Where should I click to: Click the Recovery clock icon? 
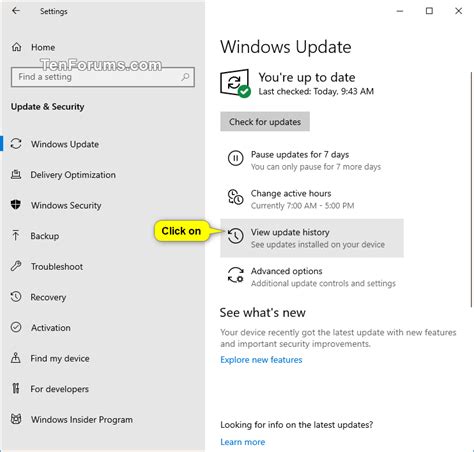point(16,297)
